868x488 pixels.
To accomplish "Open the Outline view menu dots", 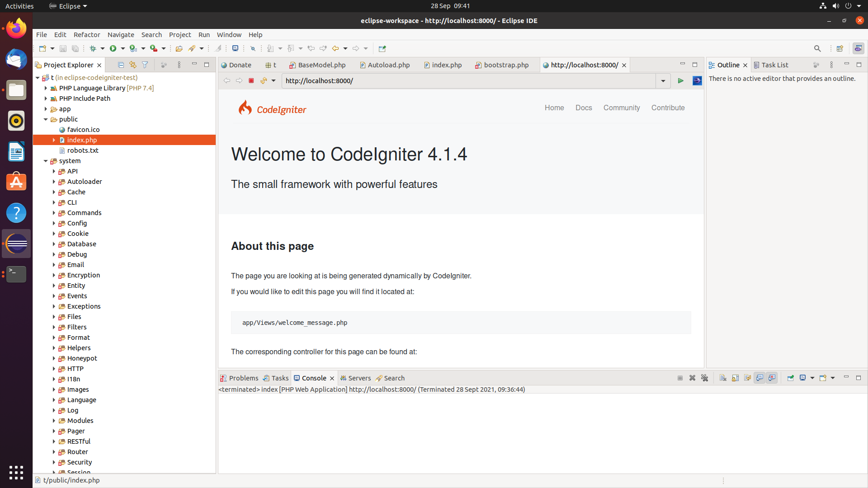I will pos(831,65).
